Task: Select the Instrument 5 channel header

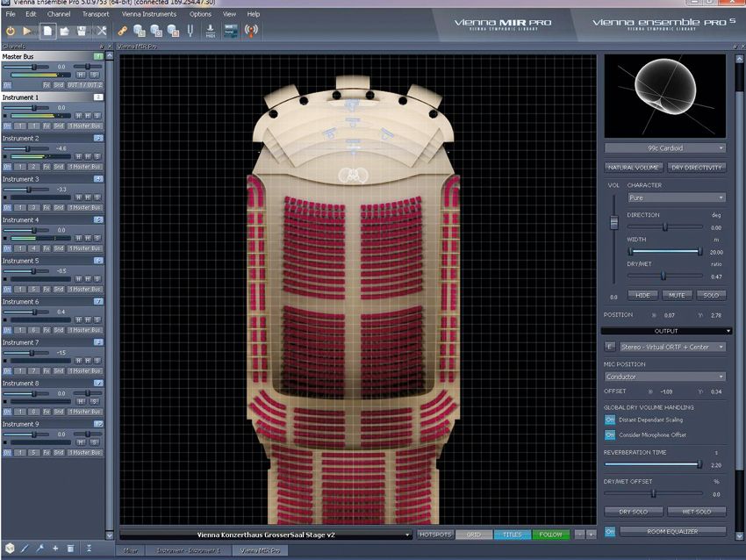Action: pyautogui.click(x=53, y=261)
